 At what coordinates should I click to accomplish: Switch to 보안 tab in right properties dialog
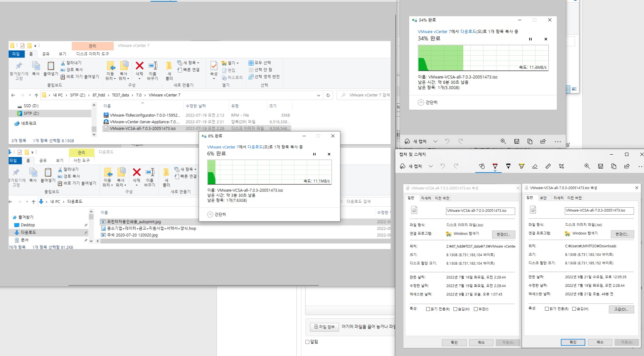tap(543, 198)
